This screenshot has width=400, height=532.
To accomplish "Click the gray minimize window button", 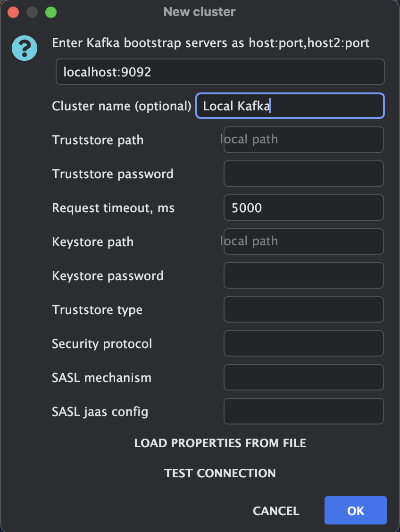I will [32, 12].
